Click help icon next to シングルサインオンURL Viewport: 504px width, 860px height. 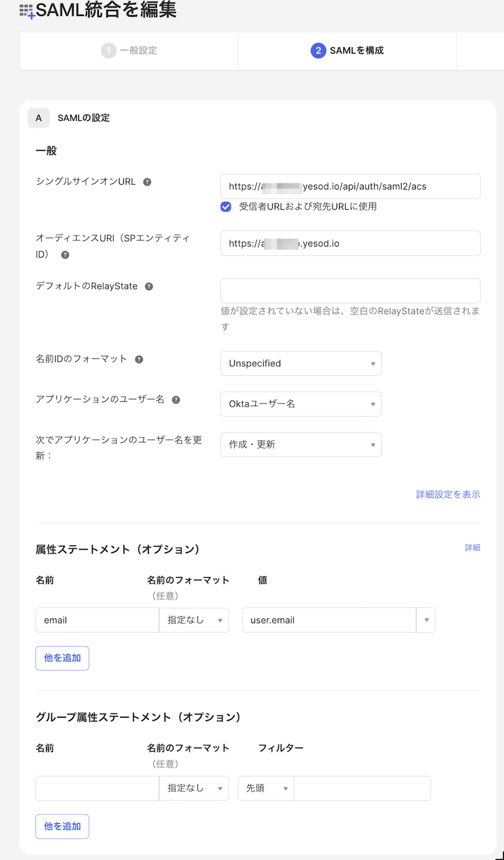coord(147,182)
